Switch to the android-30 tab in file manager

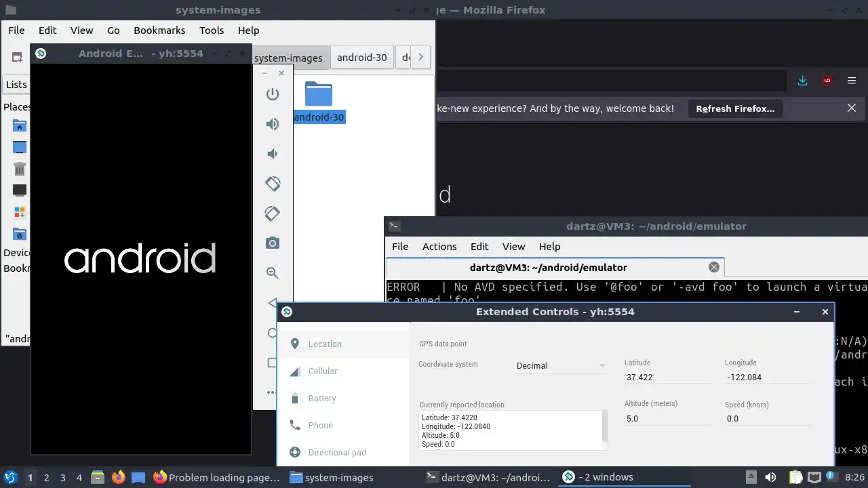(361, 57)
